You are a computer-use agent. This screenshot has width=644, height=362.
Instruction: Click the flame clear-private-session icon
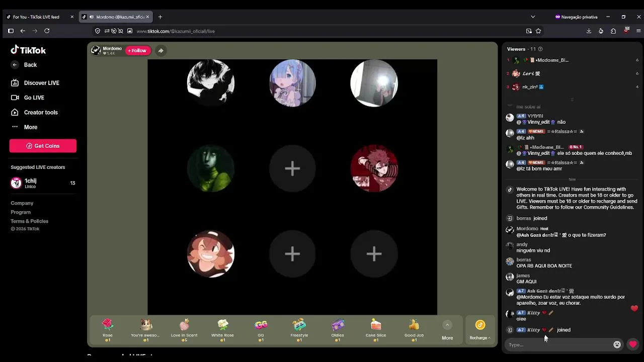[601, 31]
